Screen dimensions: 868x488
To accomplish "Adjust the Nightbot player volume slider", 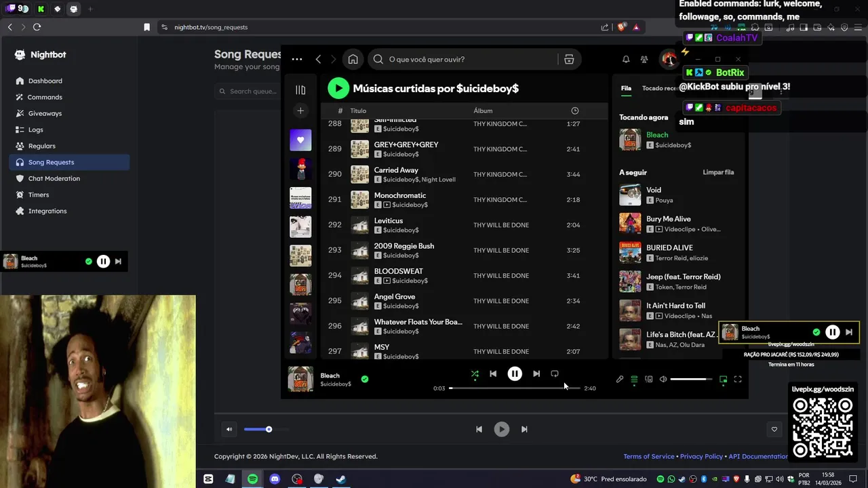I will (266, 429).
